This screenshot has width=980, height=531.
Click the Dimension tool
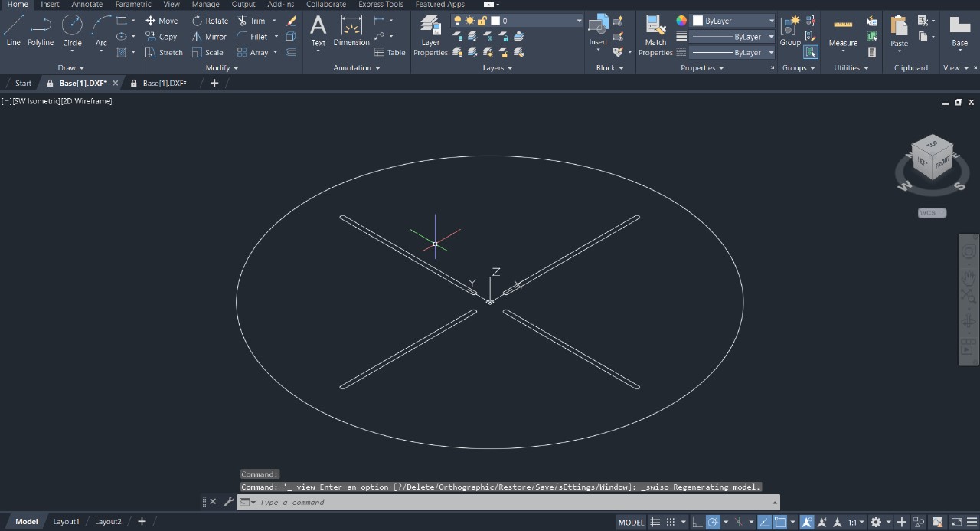point(351,31)
